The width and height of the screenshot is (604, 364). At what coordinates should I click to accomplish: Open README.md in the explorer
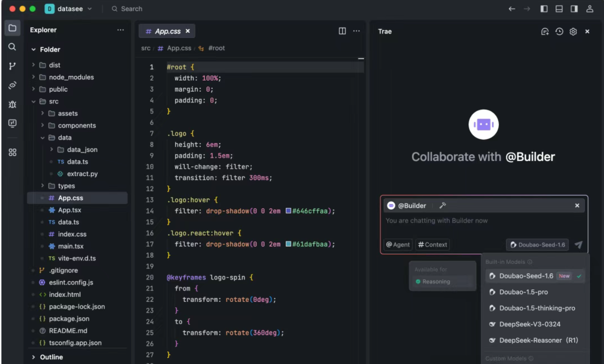(x=68, y=331)
